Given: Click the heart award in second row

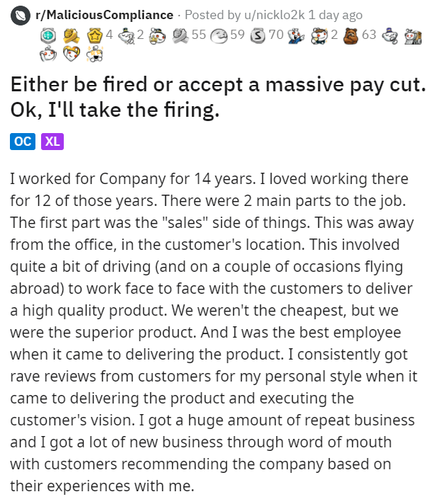Looking at the screenshot, I should pos(71,54).
